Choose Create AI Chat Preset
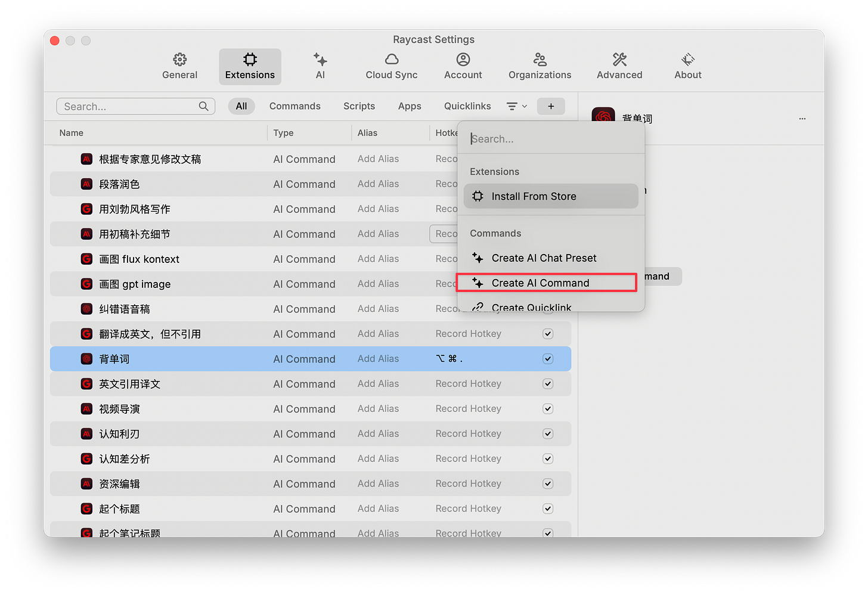 [x=551, y=258]
